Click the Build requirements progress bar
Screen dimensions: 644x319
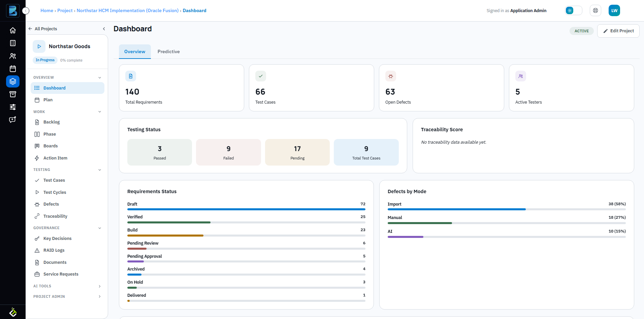pos(246,236)
